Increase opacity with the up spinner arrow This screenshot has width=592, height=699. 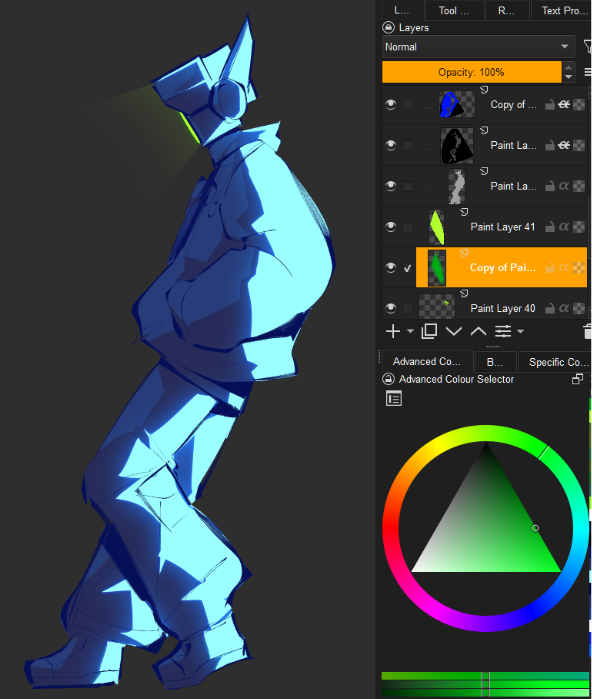point(568,68)
